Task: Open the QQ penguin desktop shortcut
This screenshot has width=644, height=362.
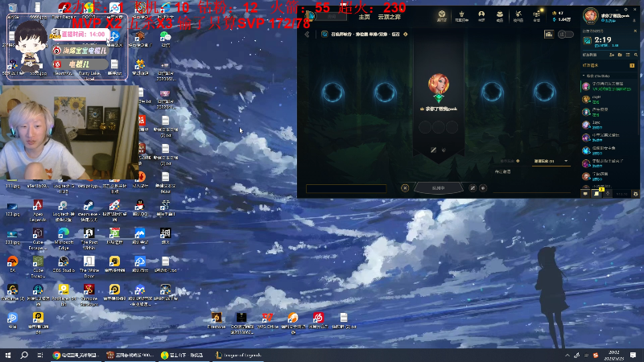Action: (x=139, y=208)
